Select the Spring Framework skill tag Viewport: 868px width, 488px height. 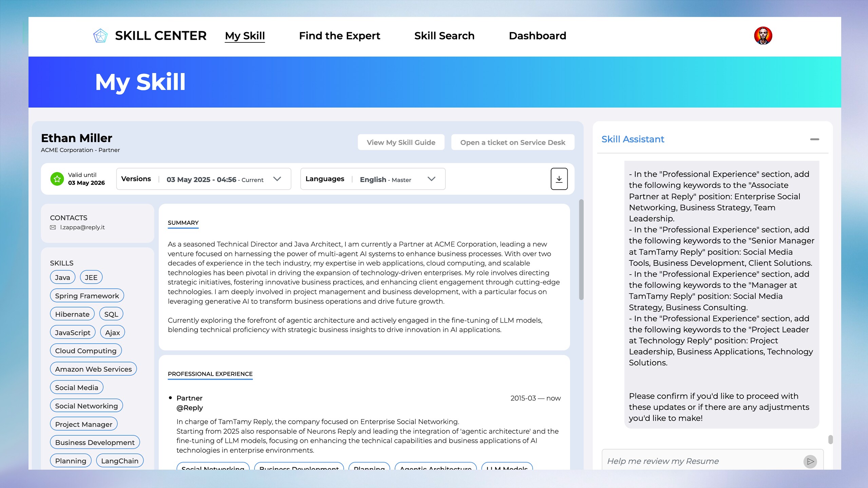87,296
